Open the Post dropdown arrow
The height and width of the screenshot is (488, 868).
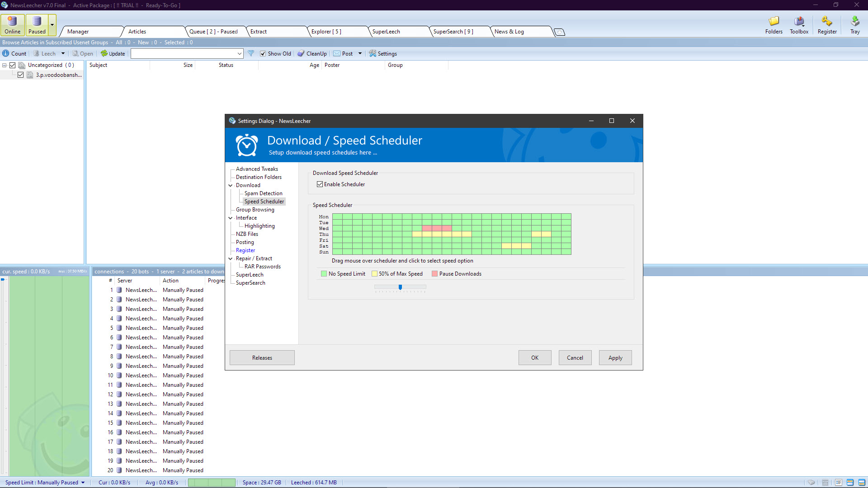coord(360,53)
